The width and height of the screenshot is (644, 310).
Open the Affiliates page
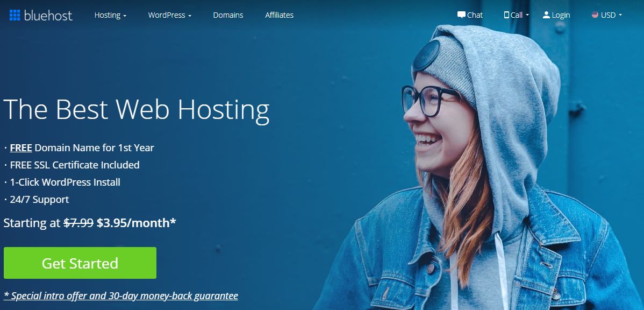[280, 15]
